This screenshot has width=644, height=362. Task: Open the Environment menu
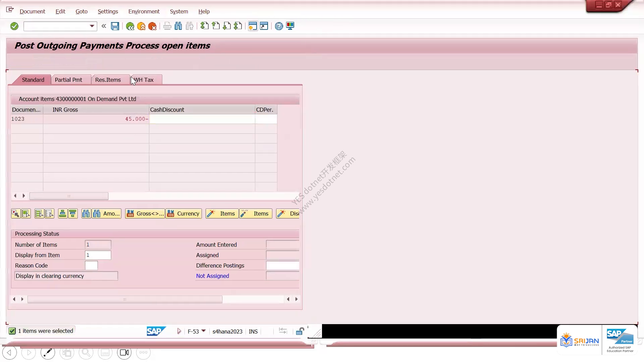click(144, 11)
